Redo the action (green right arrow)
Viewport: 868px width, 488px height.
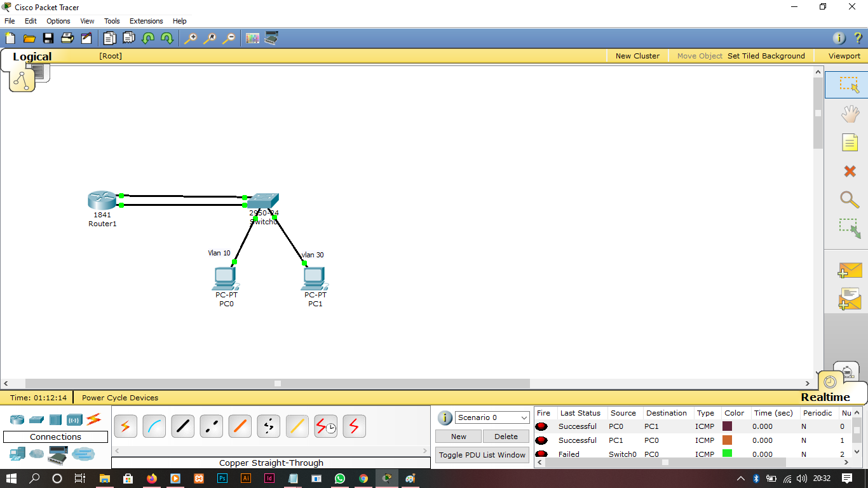point(167,38)
